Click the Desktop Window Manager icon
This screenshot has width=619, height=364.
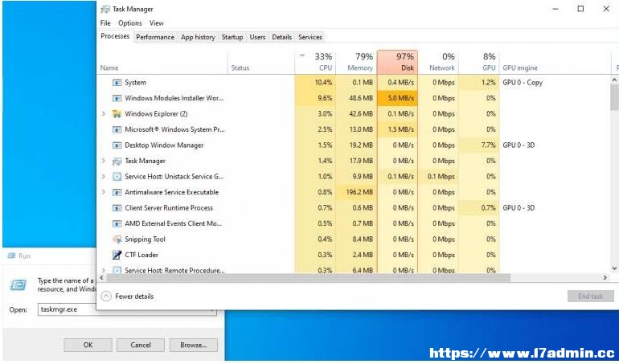[x=117, y=145]
